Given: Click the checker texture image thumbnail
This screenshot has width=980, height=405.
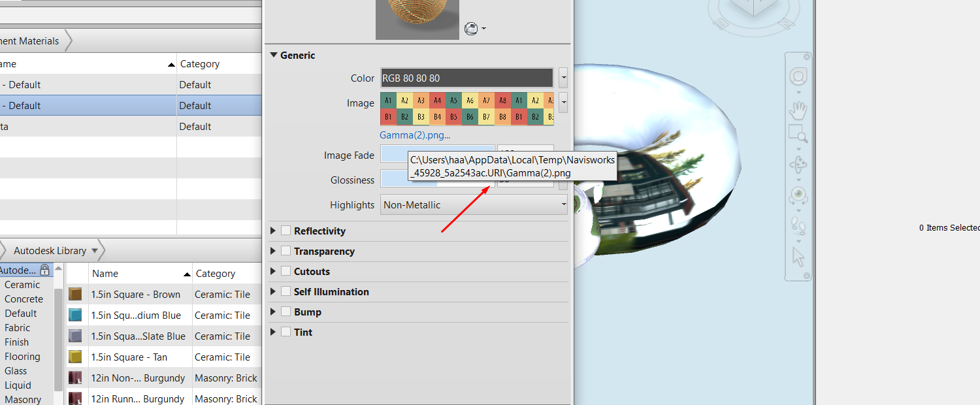Looking at the screenshot, I should [466, 109].
